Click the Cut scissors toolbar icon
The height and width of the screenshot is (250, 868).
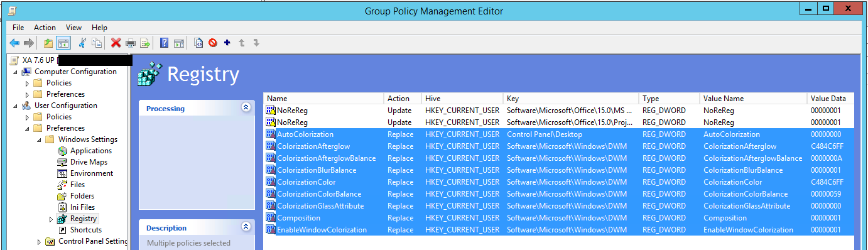pos(82,43)
